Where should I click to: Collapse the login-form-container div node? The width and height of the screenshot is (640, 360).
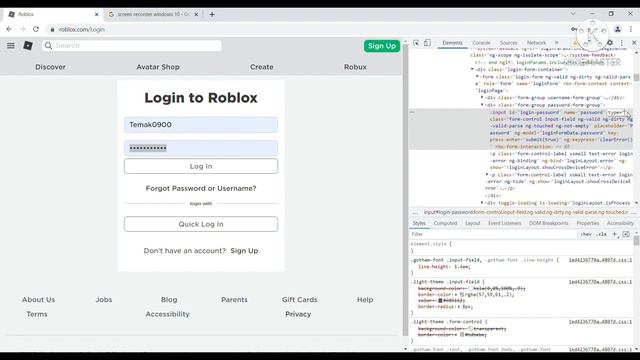click(472, 69)
